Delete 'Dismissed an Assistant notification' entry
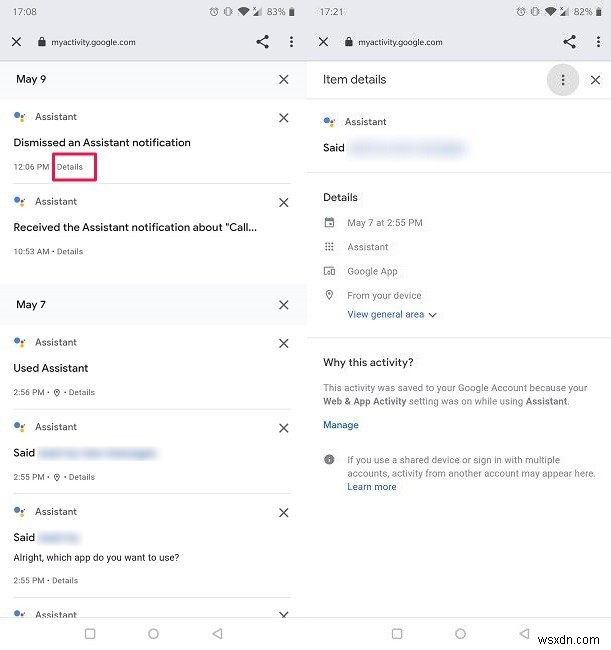Image resolution: width=611 pixels, height=650 pixels. point(284,118)
